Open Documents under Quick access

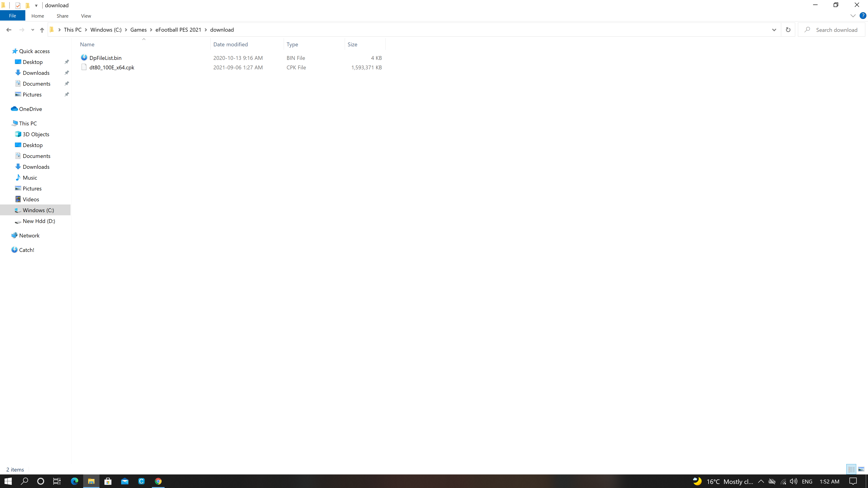[x=36, y=84]
